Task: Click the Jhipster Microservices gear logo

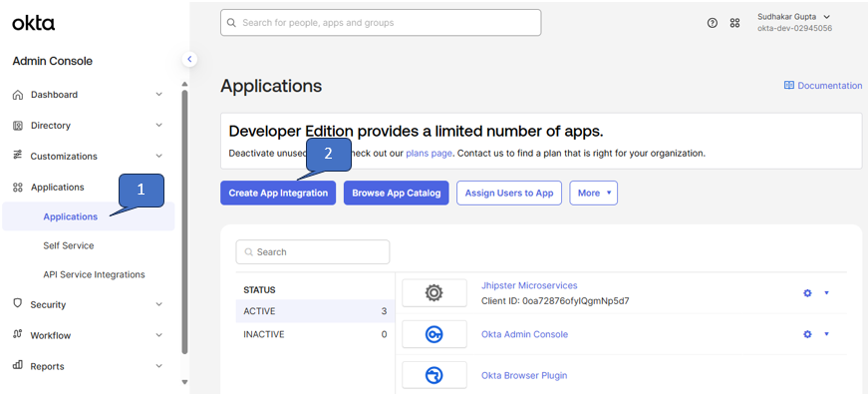Action: coord(434,292)
